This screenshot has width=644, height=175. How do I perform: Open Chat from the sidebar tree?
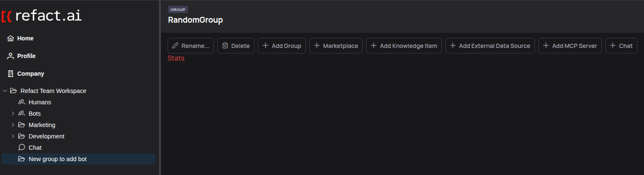pos(35,148)
